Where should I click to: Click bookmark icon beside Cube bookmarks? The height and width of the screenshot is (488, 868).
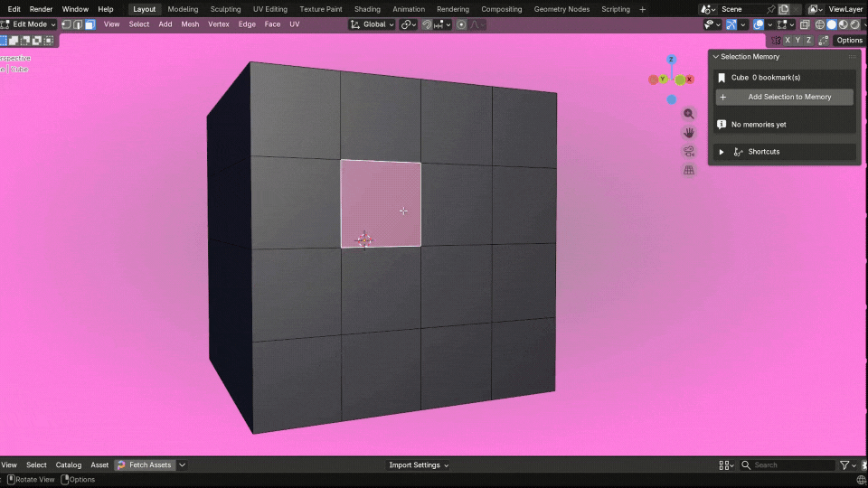[722, 78]
